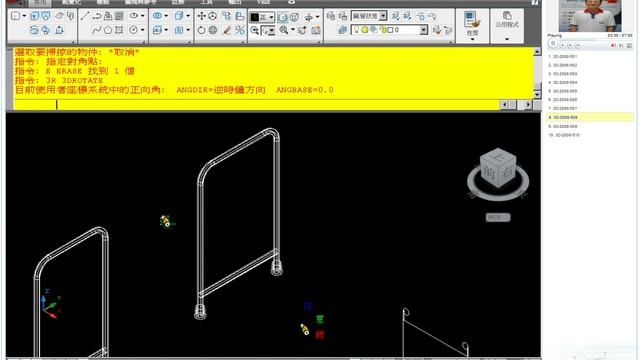Select the Move tool icon

pos(201,16)
